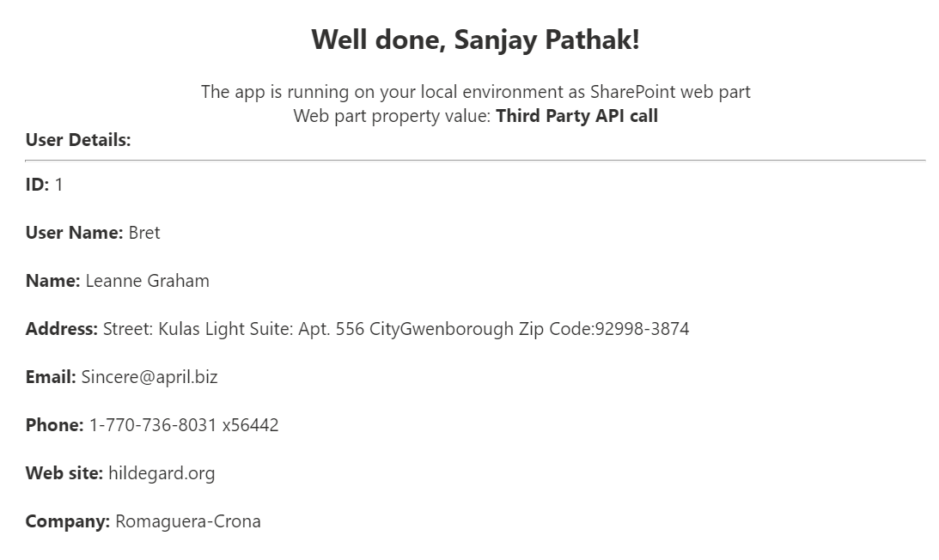The width and height of the screenshot is (939, 560).
Task: Click the "Phone:" field label
Action: coord(54,425)
